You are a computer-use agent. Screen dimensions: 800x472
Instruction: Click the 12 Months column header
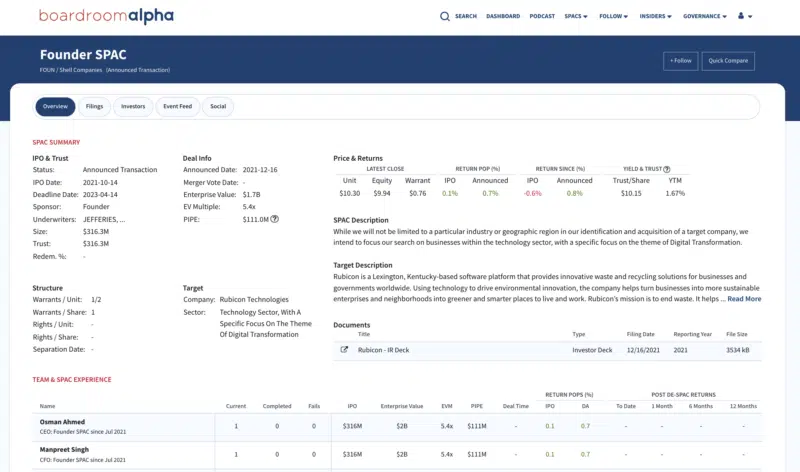click(743, 406)
